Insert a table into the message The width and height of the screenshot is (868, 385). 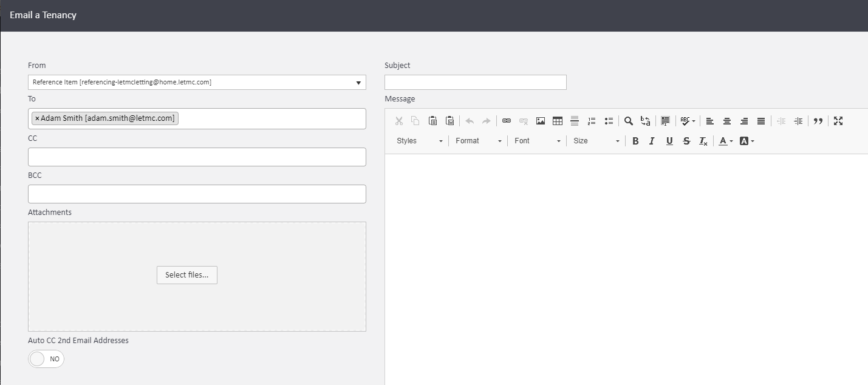tap(558, 121)
